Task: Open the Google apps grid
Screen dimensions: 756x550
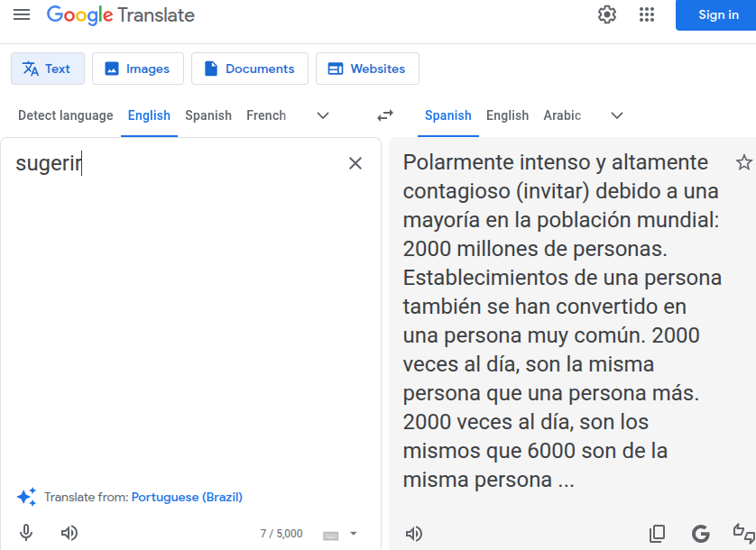Action: tap(647, 15)
